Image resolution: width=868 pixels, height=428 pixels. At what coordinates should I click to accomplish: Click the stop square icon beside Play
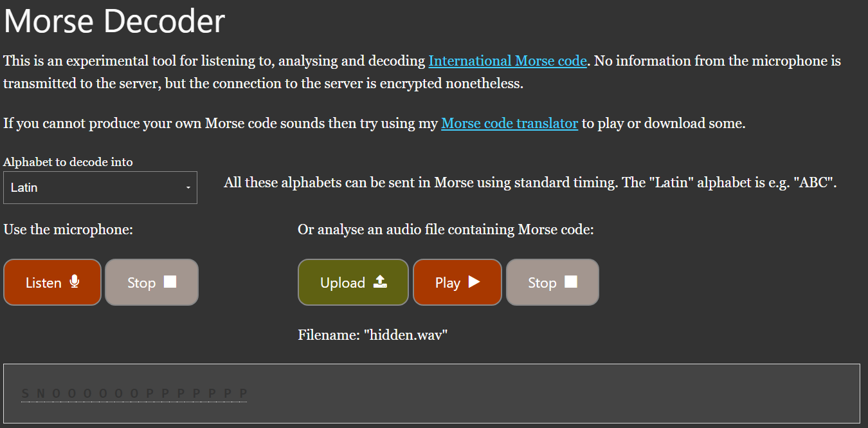(x=570, y=282)
